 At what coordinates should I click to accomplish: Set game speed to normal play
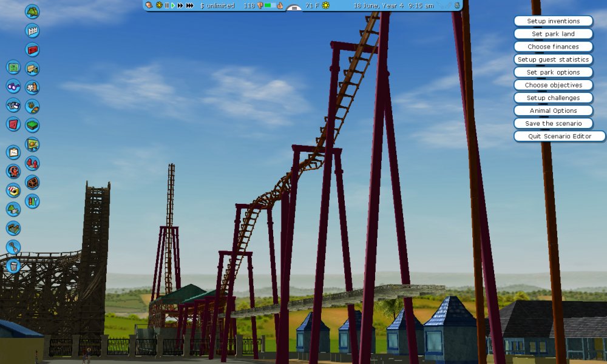click(173, 5)
